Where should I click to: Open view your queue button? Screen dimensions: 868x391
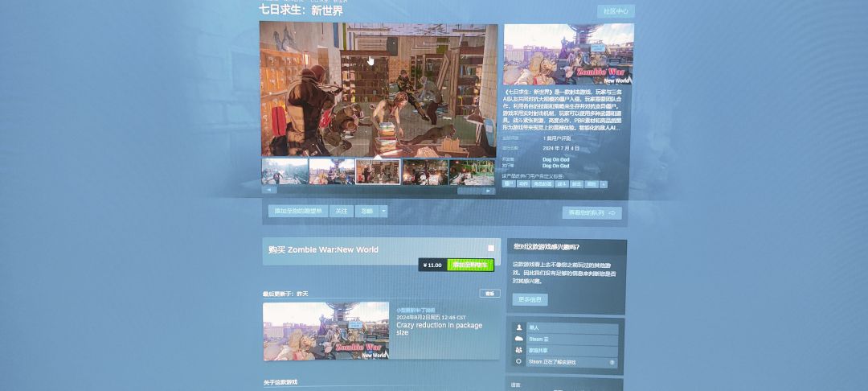(592, 212)
